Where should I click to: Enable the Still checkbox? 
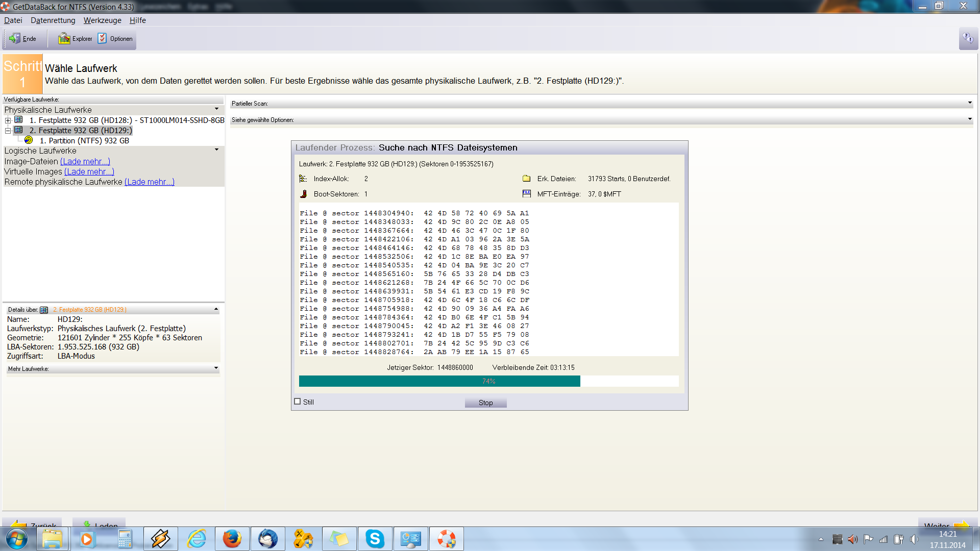pos(298,402)
